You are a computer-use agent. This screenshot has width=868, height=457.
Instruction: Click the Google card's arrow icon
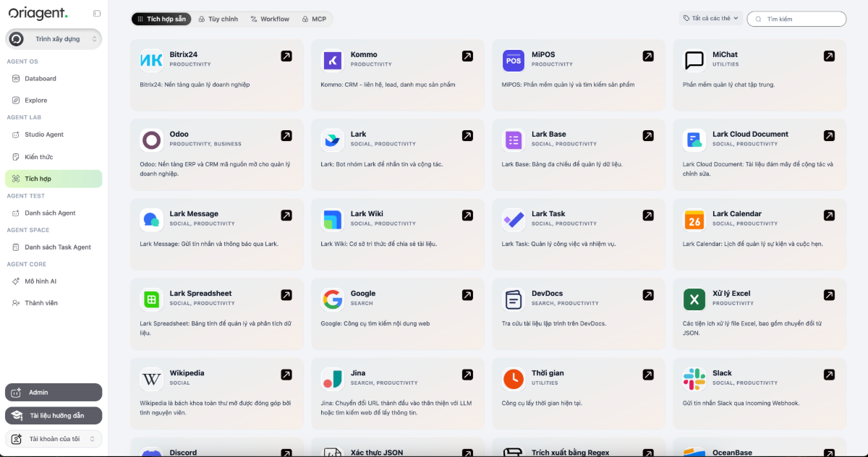467,295
